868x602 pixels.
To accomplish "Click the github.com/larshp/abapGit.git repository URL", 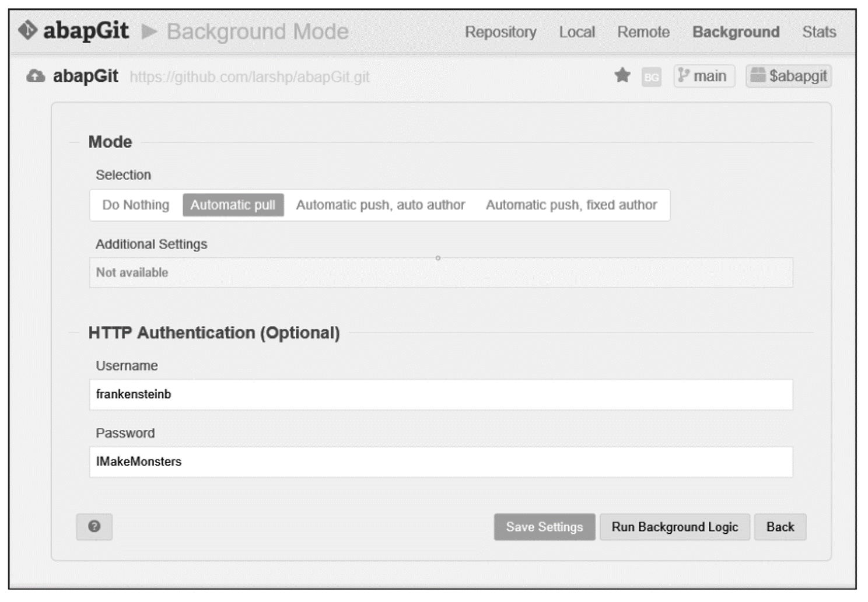I will pyautogui.click(x=250, y=76).
